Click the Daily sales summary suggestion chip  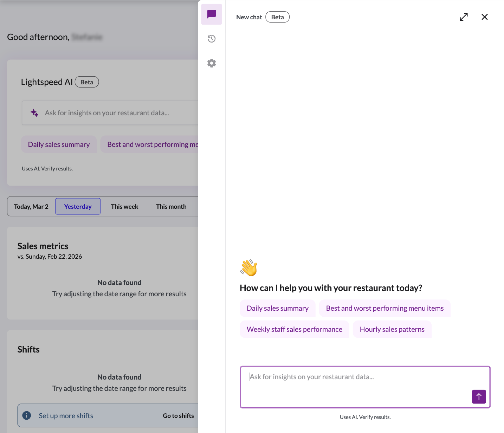(x=277, y=308)
